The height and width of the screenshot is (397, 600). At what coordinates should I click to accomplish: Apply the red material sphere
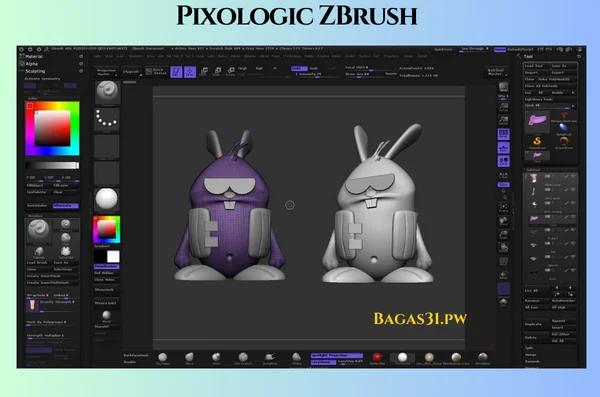tap(377, 359)
